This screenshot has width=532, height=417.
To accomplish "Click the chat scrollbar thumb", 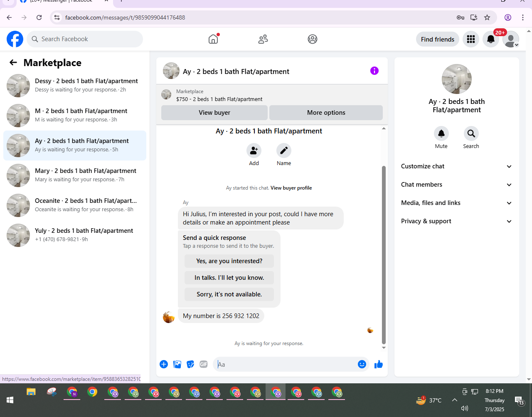I will [x=384, y=255].
